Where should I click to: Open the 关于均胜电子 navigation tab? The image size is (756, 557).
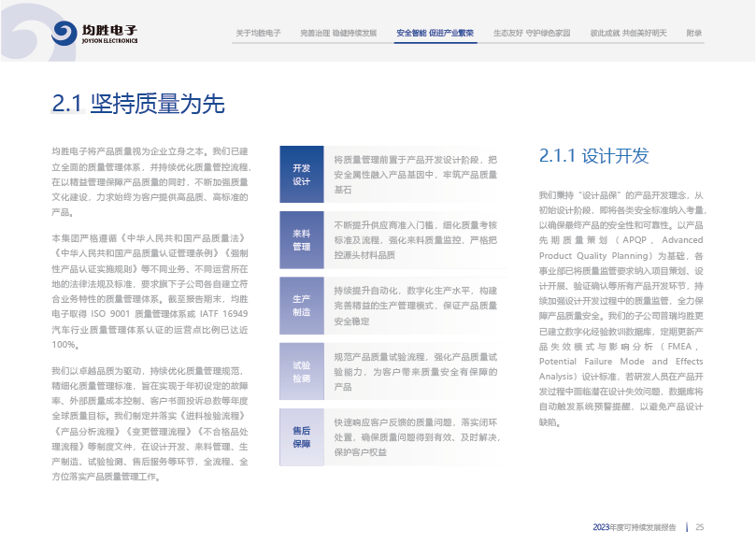click(x=258, y=33)
